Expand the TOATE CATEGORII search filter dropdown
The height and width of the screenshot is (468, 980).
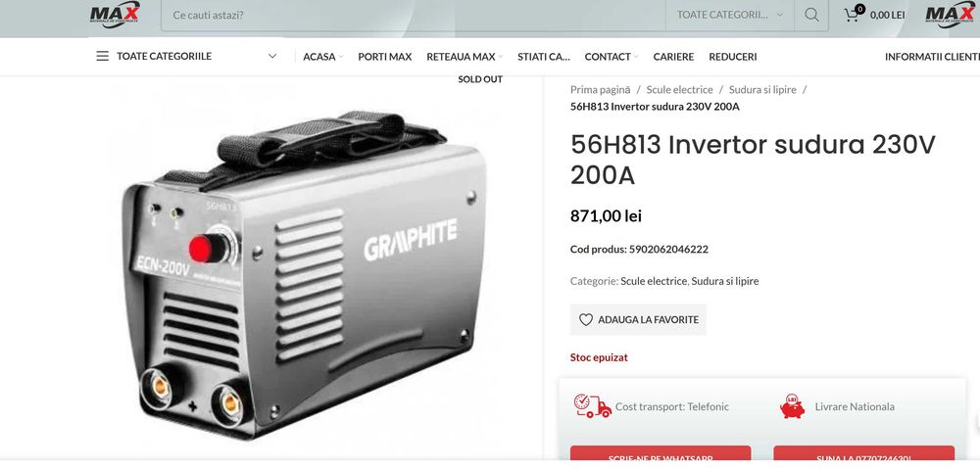click(x=730, y=15)
